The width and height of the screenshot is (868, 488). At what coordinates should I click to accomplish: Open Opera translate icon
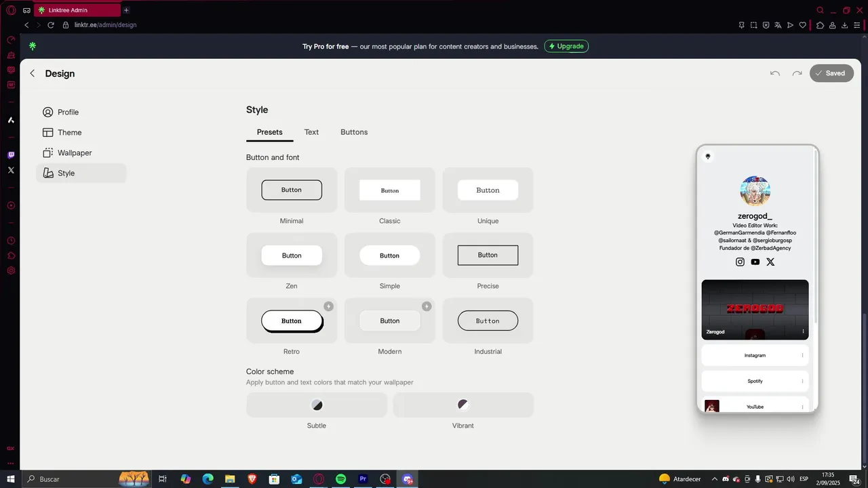pyautogui.click(x=778, y=25)
